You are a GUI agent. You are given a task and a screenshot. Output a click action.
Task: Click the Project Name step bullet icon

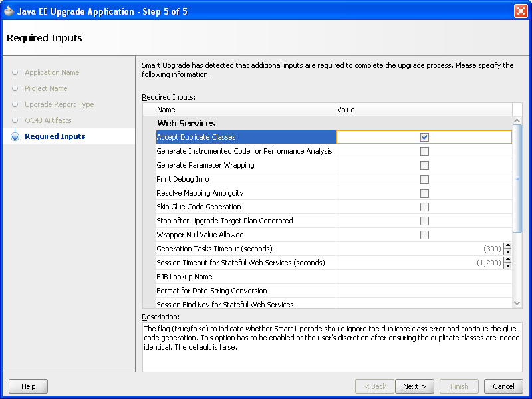pos(15,88)
